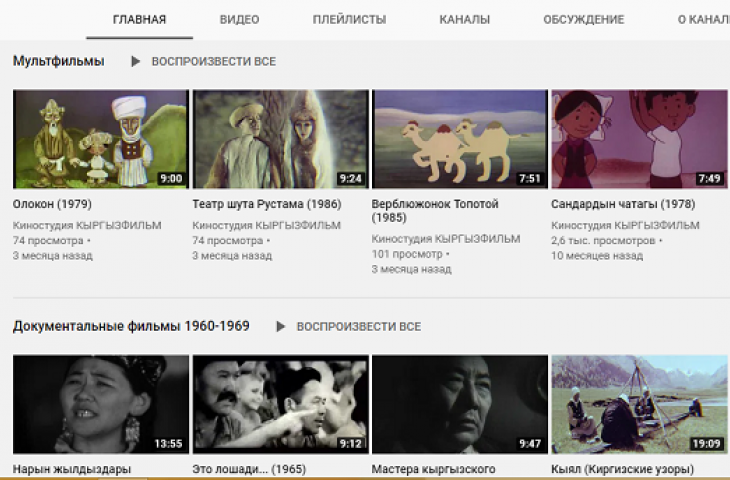Click '3 месяца назад' under Театр шута Рустама
This screenshot has width=730, height=480.
[232, 256]
